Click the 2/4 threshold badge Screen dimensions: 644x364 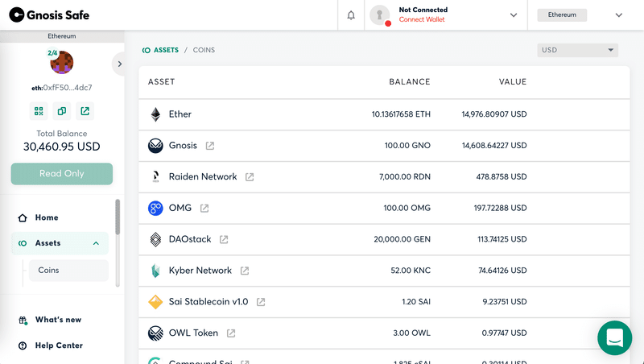click(x=52, y=53)
